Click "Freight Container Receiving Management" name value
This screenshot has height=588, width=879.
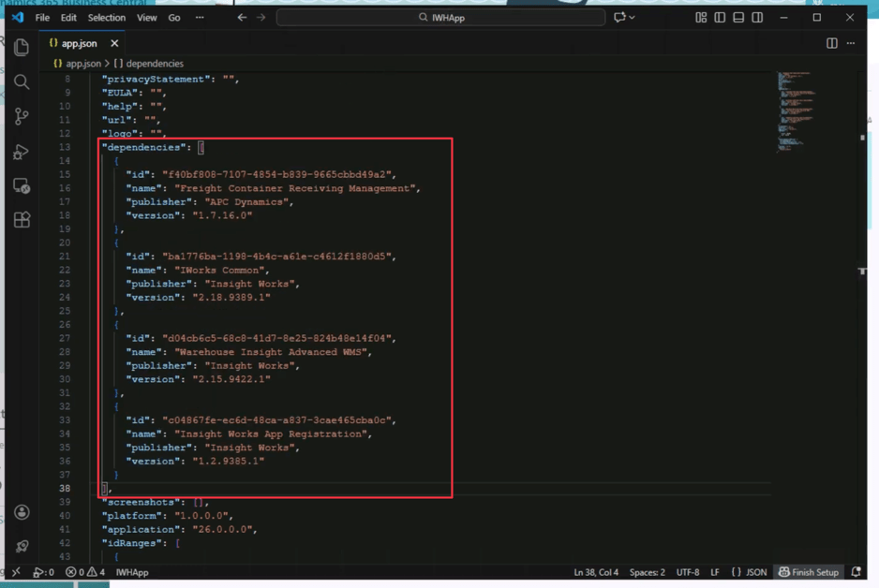tap(295, 188)
